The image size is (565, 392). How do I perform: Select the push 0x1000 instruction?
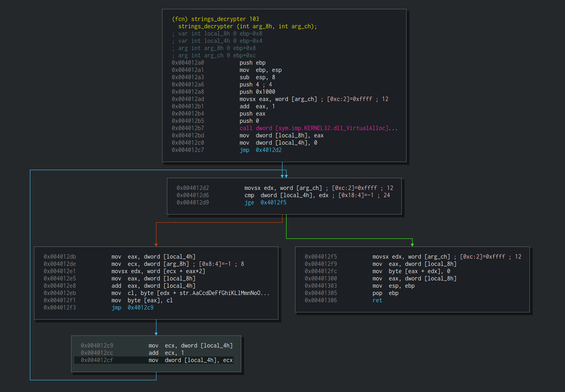pos(257,92)
